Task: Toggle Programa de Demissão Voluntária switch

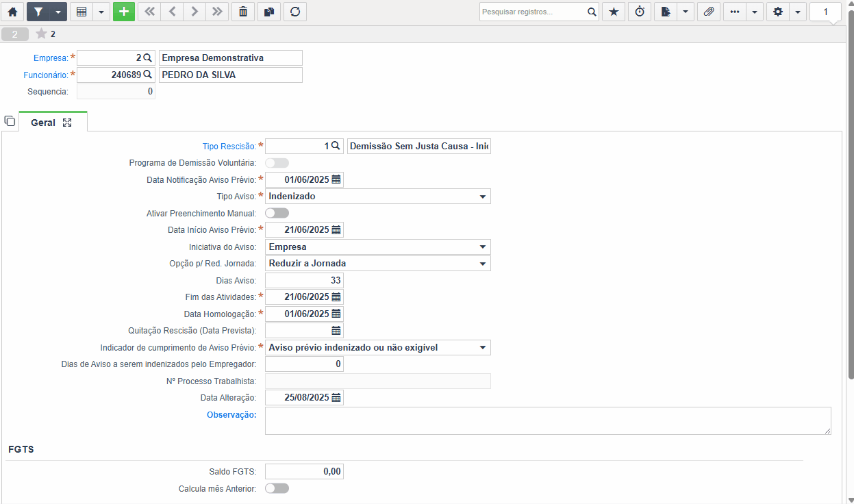Action: pyautogui.click(x=277, y=163)
